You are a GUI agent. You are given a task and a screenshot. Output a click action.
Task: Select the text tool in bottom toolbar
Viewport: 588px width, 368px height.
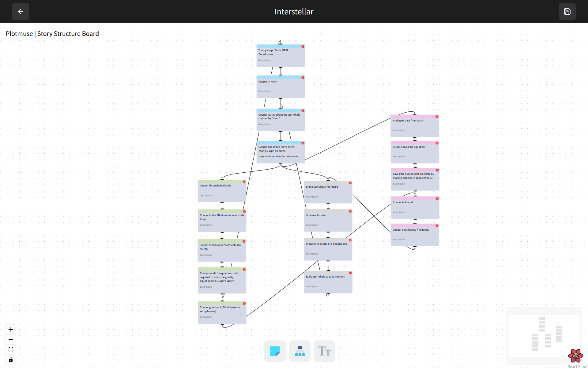[325, 351]
